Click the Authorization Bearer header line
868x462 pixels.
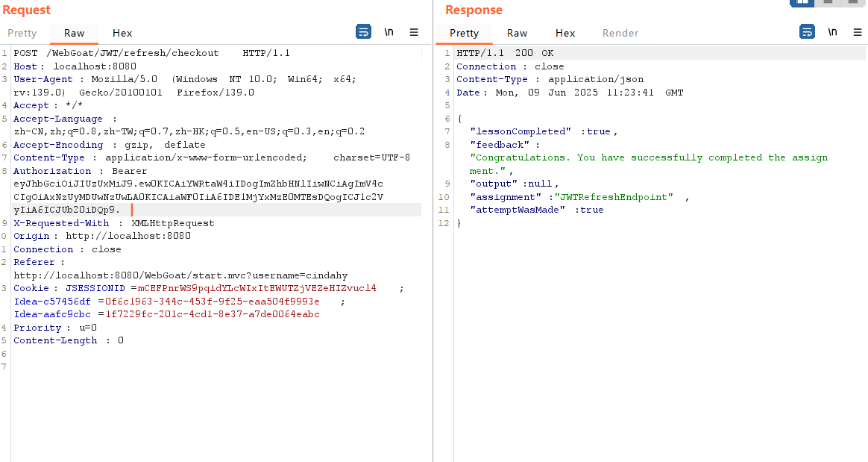pos(81,171)
